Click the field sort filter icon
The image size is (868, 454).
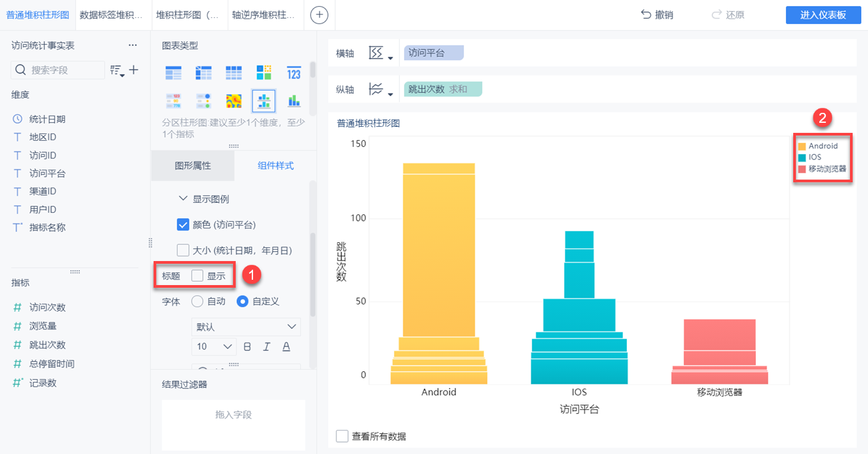(x=117, y=70)
